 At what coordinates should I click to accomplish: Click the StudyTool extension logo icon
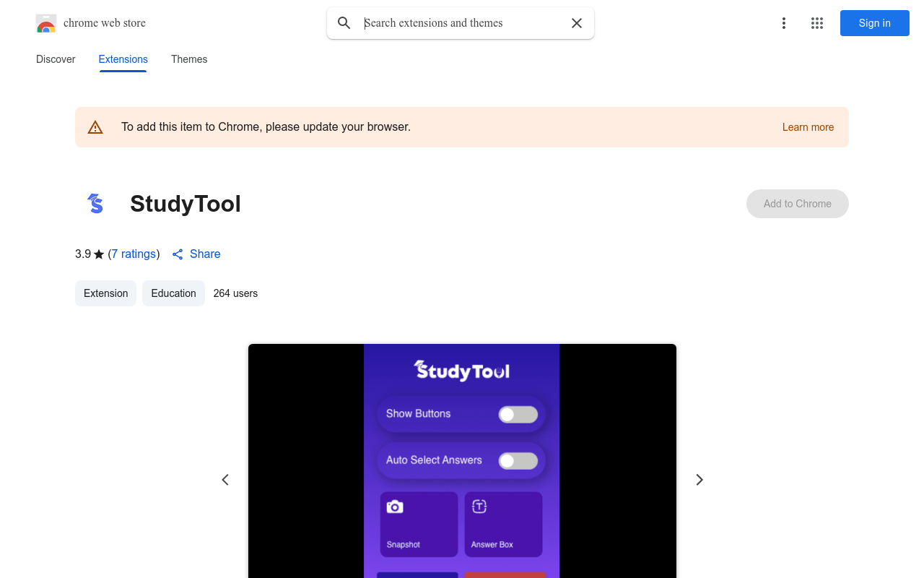(x=95, y=204)
